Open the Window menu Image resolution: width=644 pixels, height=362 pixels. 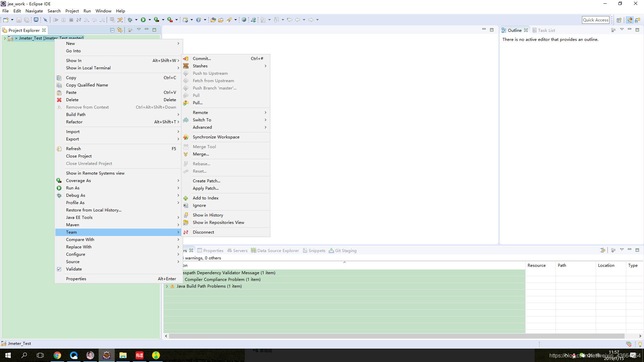tap(103, 11)
